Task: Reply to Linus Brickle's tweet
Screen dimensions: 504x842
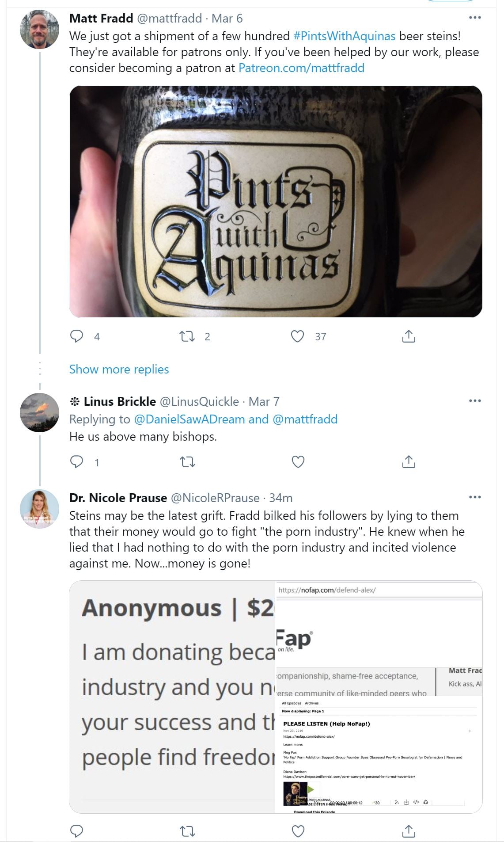Action: [77, 462]
